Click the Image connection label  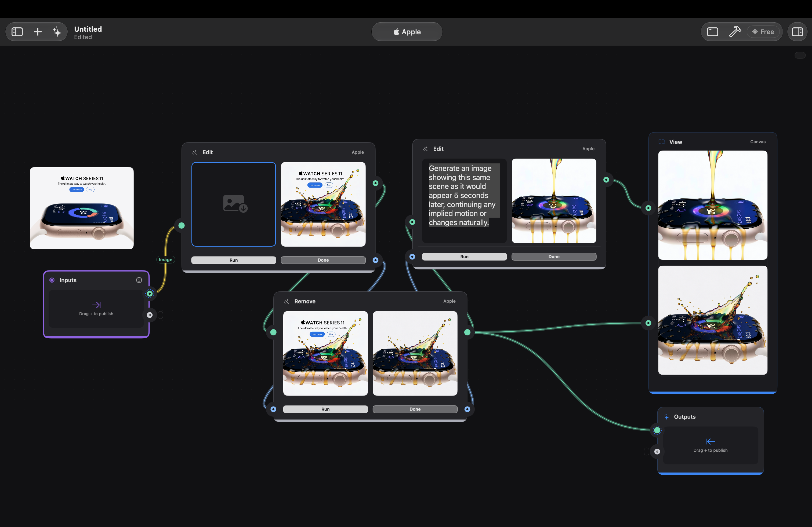[165, 259]
